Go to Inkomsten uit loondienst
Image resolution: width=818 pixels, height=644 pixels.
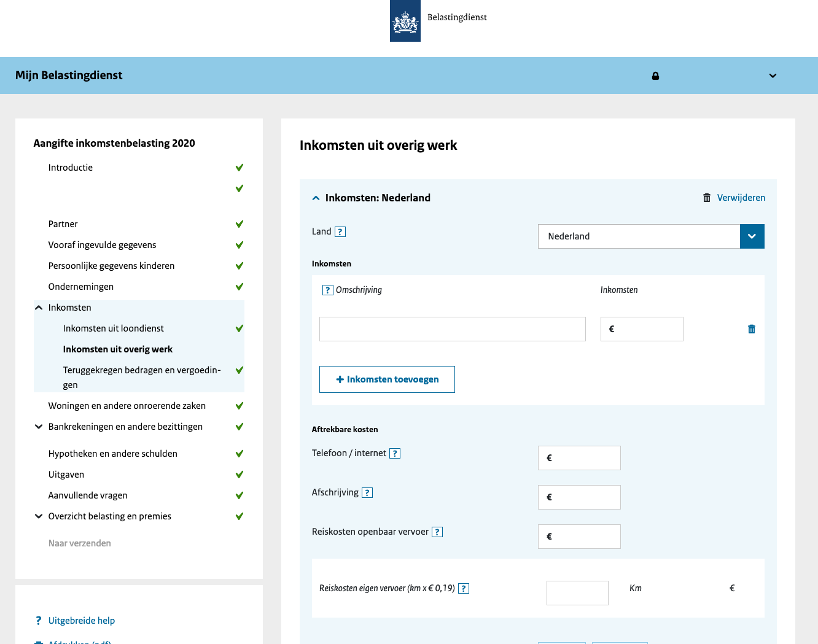tap(113, 328)
